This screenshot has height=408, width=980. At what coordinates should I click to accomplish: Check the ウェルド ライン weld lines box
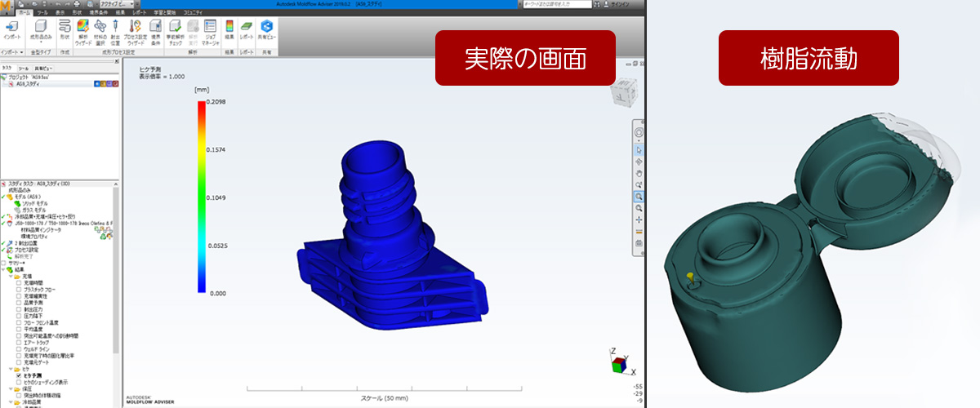click(x=19, y=348)
